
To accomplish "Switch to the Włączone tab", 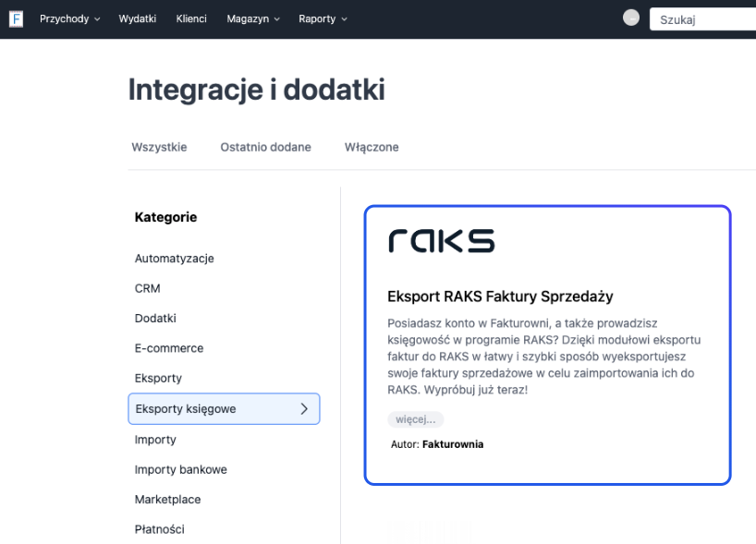I will coord(371,147).
